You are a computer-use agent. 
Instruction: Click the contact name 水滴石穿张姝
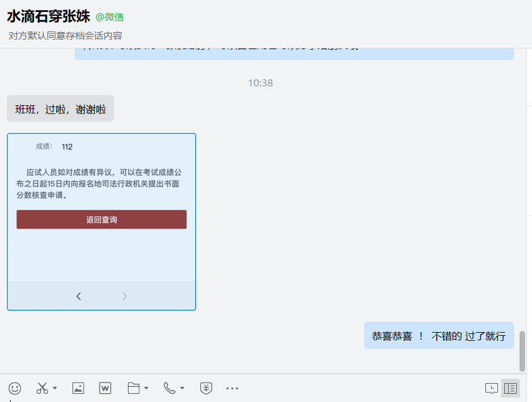tap(49, 16)
